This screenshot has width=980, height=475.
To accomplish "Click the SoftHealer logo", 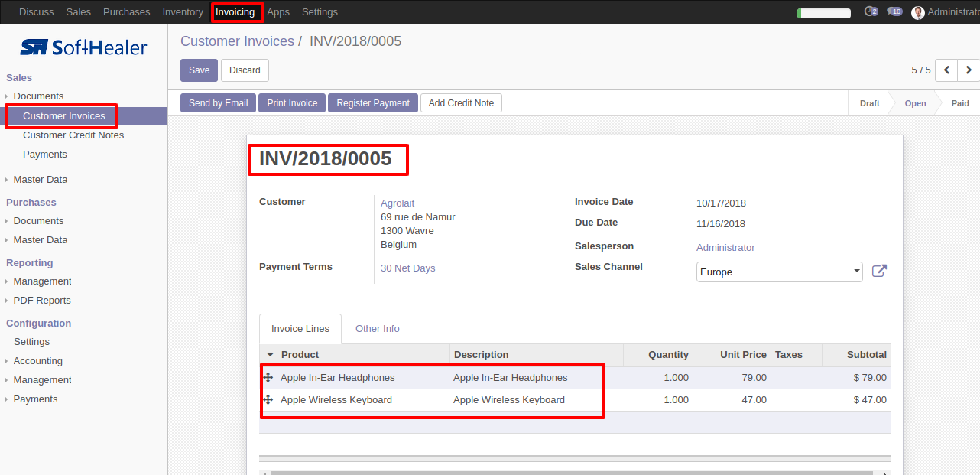I will tap(83, 47).
